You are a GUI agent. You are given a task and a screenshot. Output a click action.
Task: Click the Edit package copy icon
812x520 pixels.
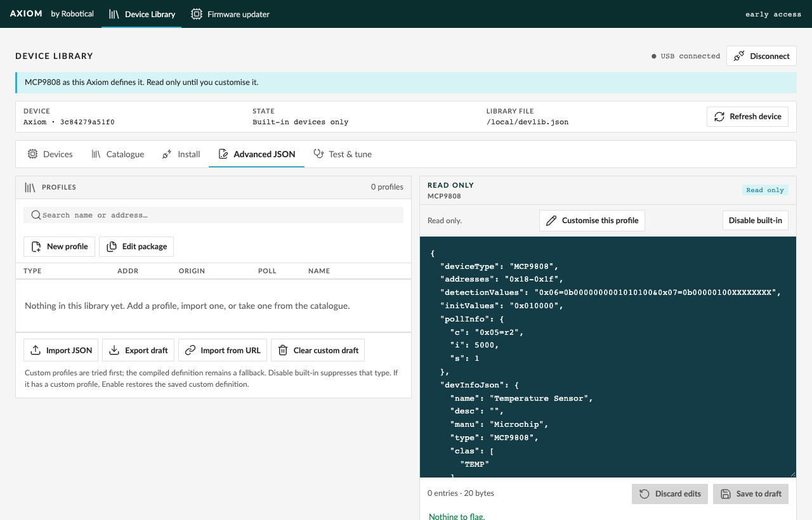tap(111, 247)
